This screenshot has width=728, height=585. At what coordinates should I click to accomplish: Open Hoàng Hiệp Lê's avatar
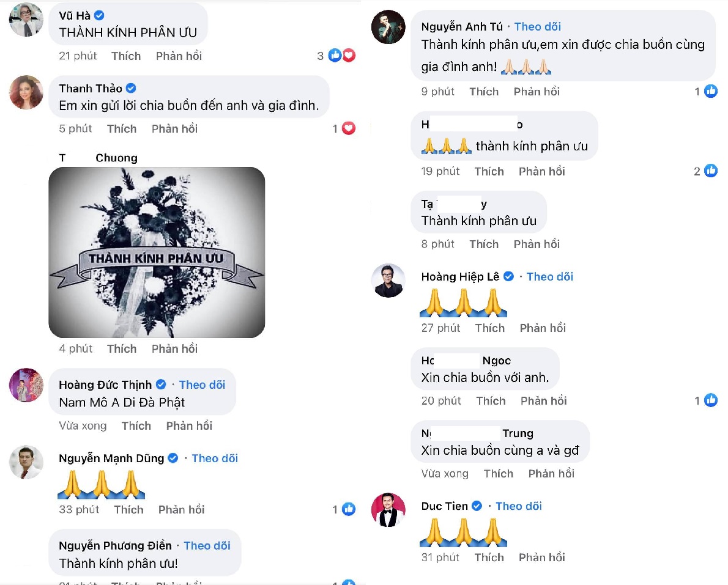click(388, 281)
